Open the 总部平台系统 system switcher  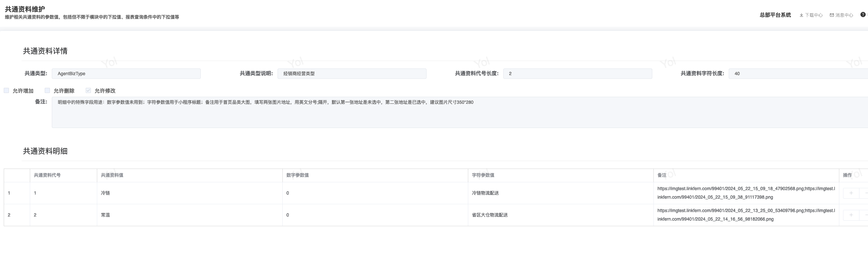[775, 15]
